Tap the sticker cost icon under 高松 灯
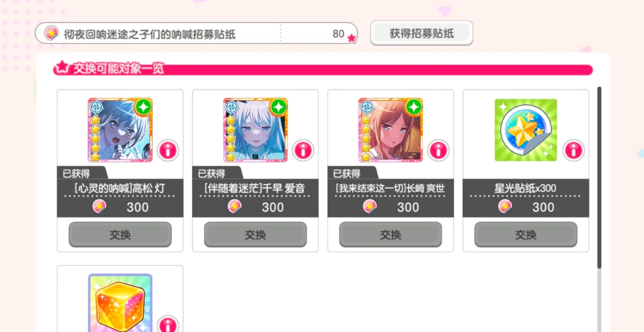This screenshot has width=644, height=332. point(99,206)
